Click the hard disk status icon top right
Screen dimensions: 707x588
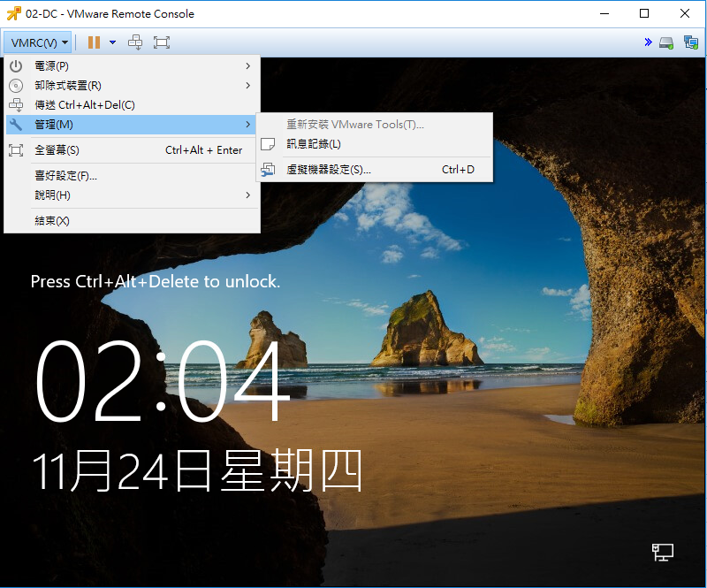point(665,42)
